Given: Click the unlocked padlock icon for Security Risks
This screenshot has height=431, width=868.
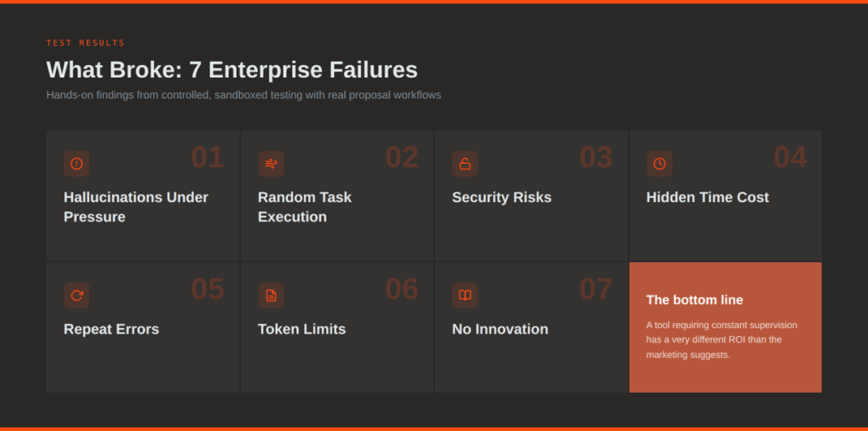Looking at the screenshot, I should point(465,164).
